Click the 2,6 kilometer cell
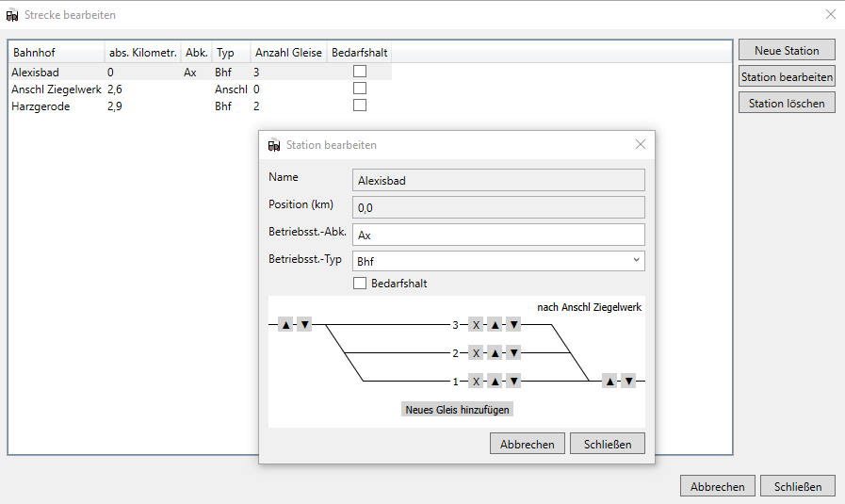845x504 pixels. click(x=114, y=89)
